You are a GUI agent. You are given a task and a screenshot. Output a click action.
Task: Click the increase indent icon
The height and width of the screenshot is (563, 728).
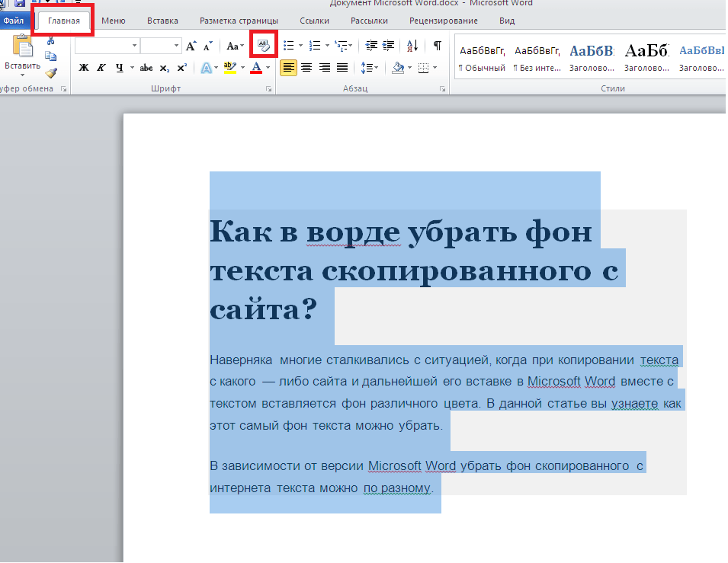389,46
